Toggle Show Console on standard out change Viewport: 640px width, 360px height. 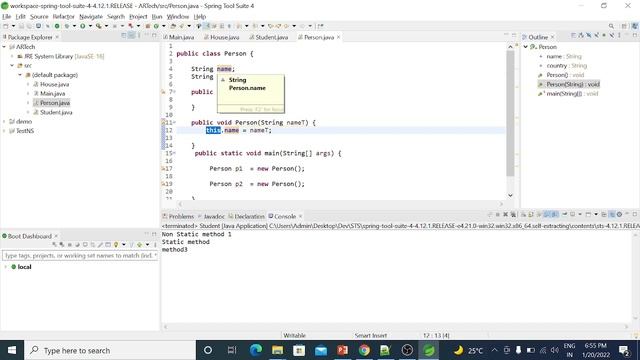pyautogui.click(x=547, y=214)
